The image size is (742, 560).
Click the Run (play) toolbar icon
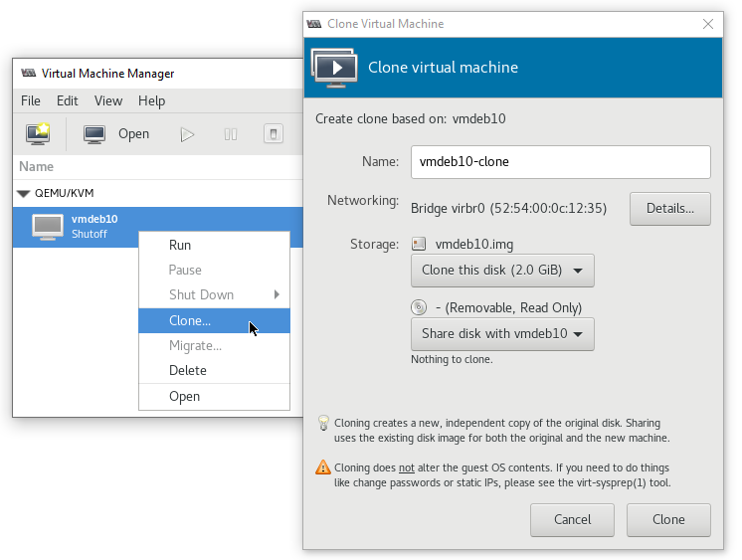click(x=187, y=135)
